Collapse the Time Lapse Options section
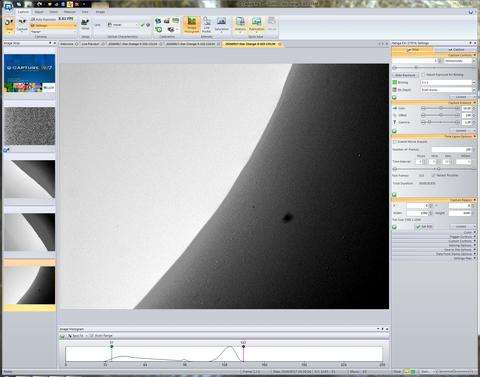480x377 pixels. pyautogui.click(x=474, y=136)
